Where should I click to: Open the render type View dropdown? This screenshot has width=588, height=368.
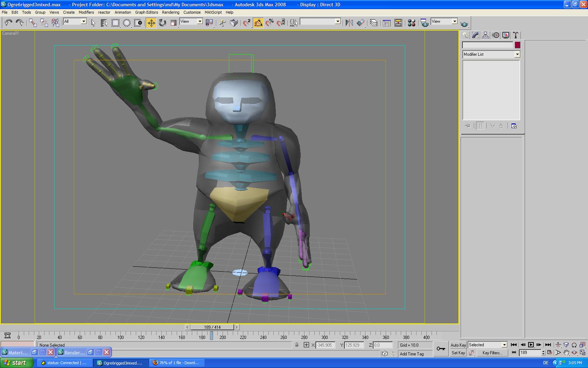[444, 21]
